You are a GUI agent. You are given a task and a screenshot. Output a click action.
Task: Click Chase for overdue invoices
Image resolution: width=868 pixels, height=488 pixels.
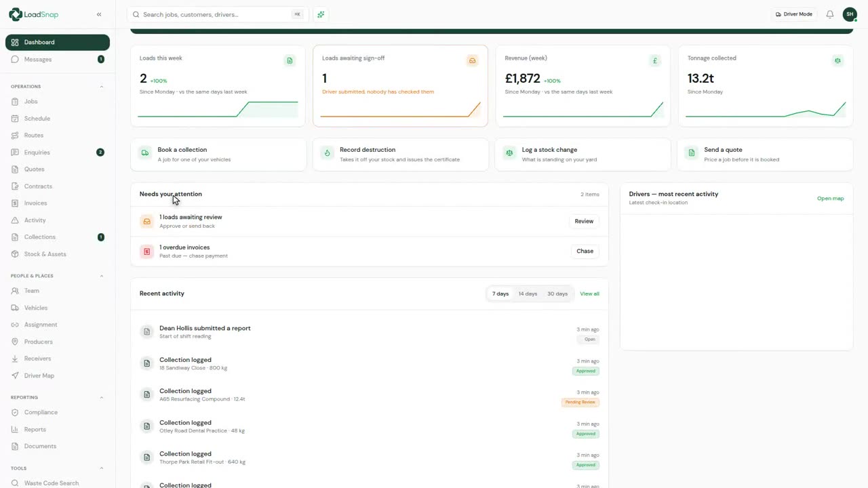click(x=585, y=251)
